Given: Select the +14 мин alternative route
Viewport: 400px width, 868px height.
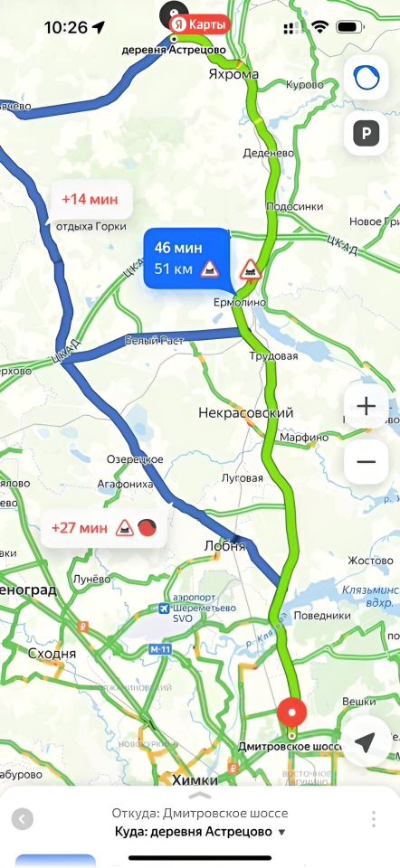Looking at the screenshot, I should click(90, 199).
